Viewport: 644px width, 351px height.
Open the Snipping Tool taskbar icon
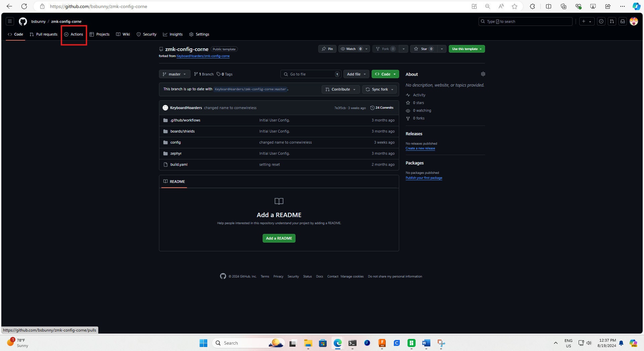point(441,343)
